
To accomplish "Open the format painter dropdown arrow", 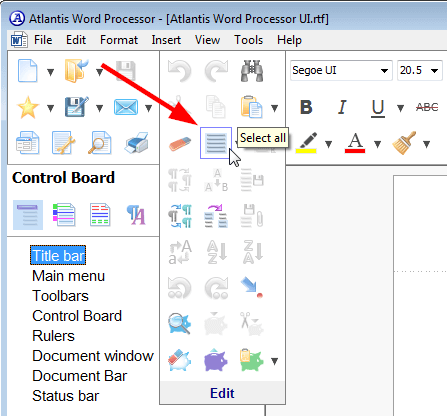I will pos(426,144).
